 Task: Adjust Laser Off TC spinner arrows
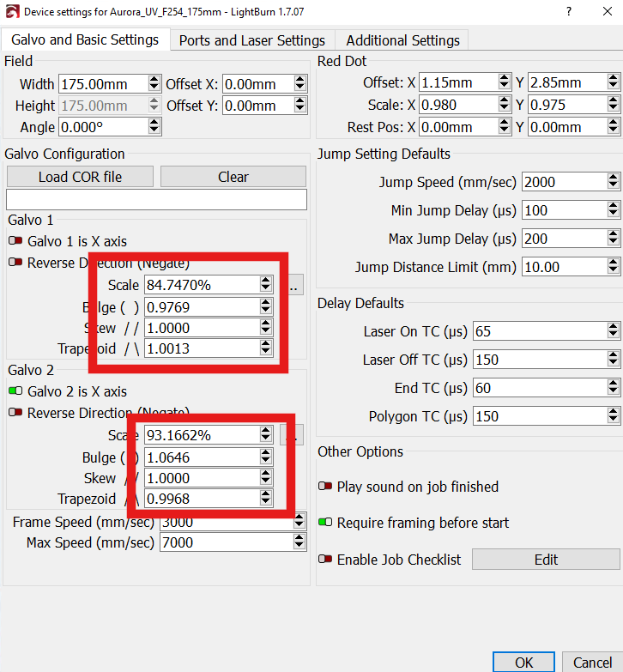click(x=614, y=359)
